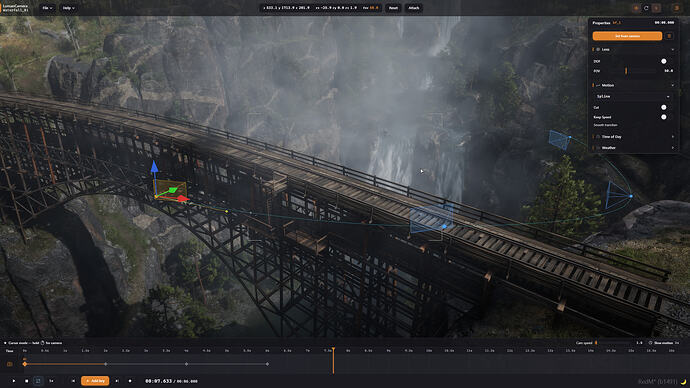
Task: Click the orange icon right of refresh
Action: pos(656,8)
